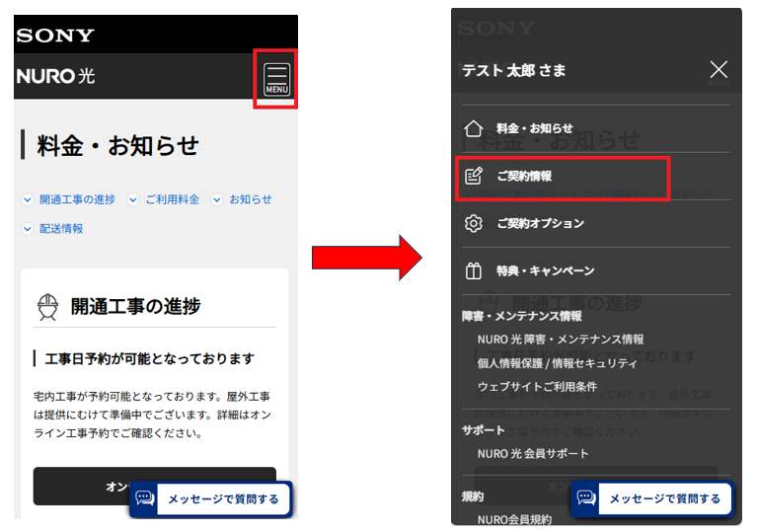Click the pencil-note icon beside ご契約情報
This screenshot has height=532, width=758.
[474, 176]
